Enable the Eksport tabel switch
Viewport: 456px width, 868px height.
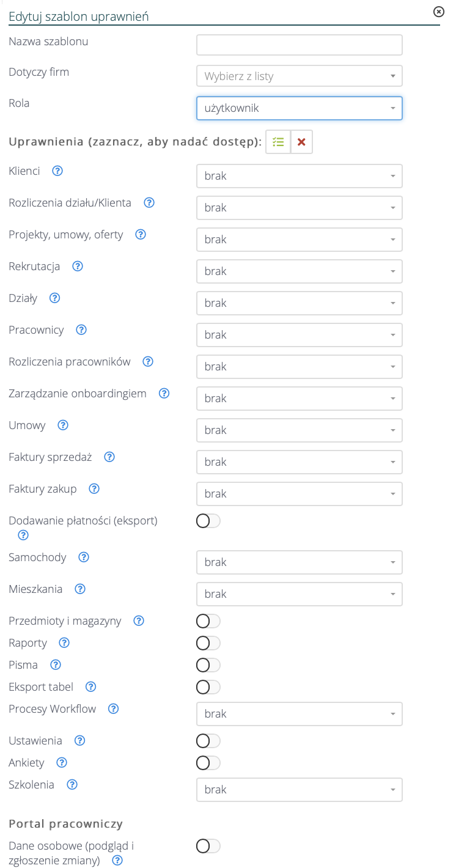208,687
